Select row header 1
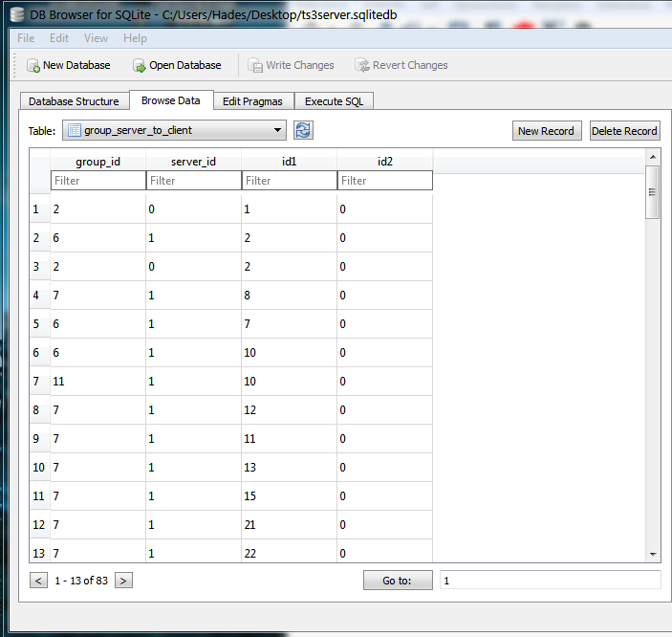Viewport: 672px width, 637px height. pos(40,209)
